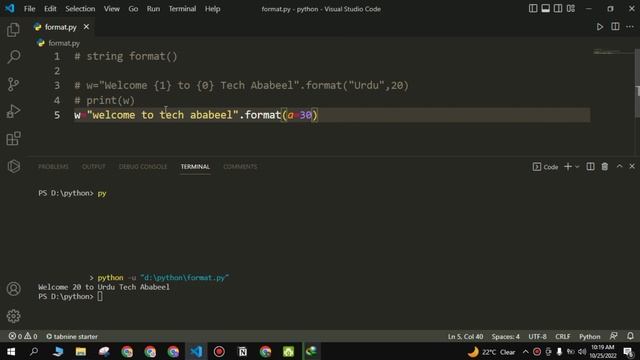Image resolution: width=640 pixels, height=360 pixels.
Task: Switch to Visual Studio Code taskbar icon
Action: click(x=196, y=351)
